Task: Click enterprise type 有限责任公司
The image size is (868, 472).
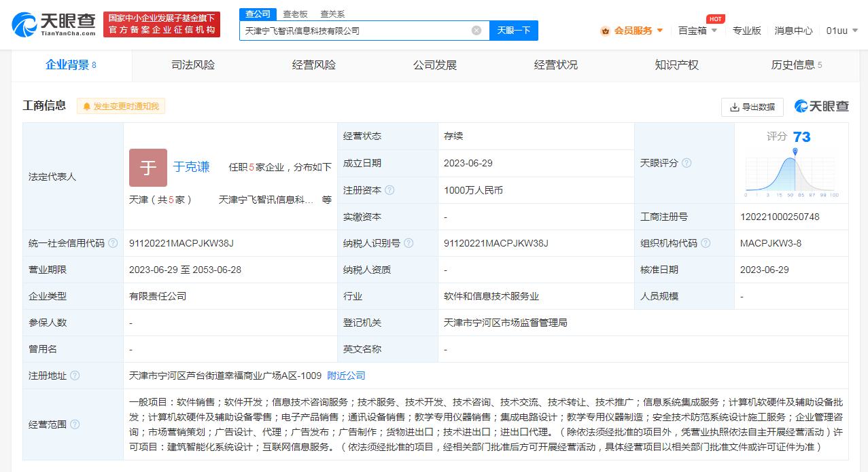Action: (x=158, y=296)
